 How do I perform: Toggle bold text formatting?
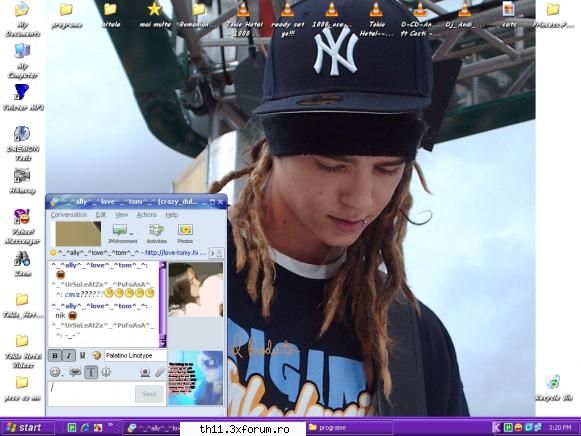pos(55,355)
